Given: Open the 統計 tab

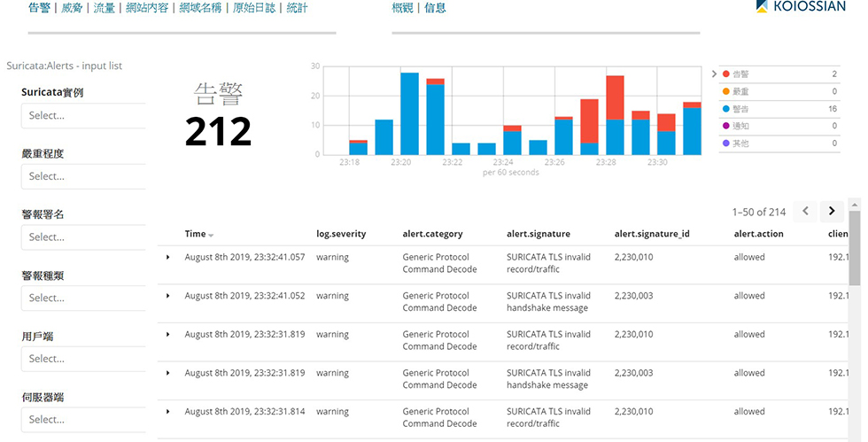Looking at the screenshot, I should pyautogui.click(x=298, y=8).
